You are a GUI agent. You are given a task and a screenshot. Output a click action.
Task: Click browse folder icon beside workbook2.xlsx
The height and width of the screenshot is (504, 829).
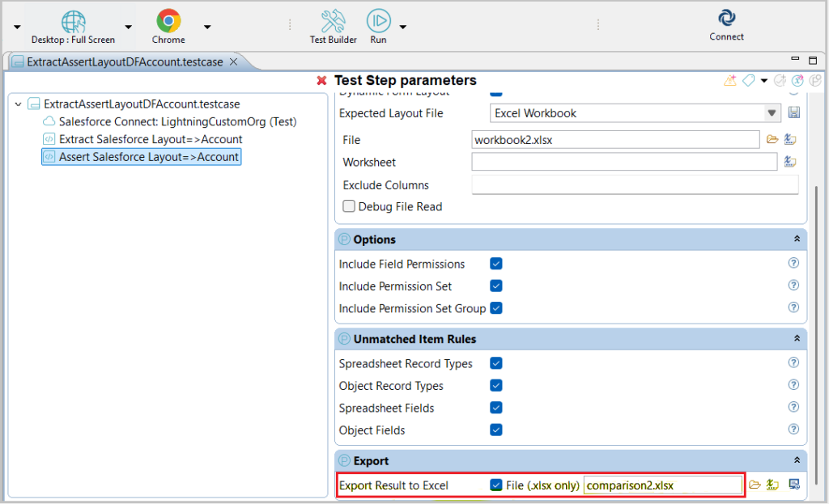(772, 140)
